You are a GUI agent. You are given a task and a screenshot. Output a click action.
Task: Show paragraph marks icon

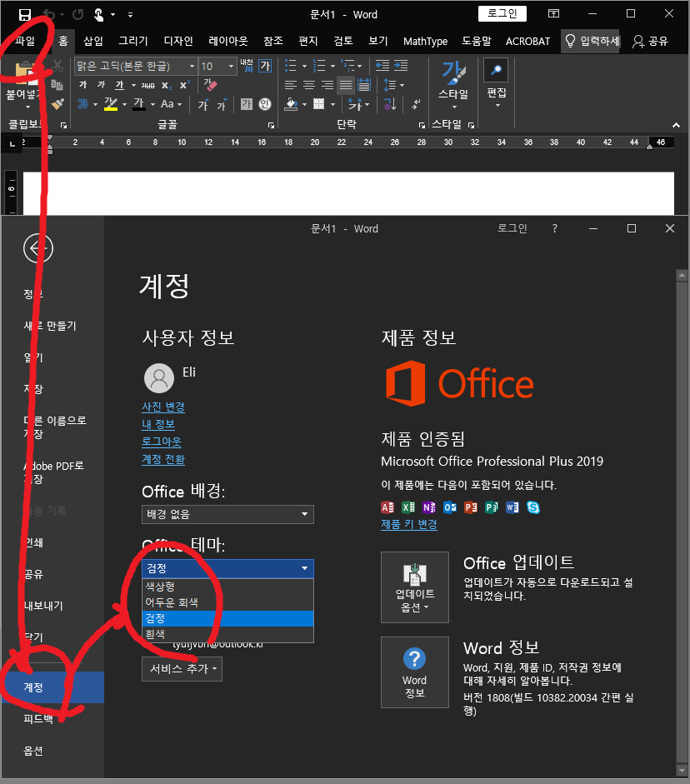416,104
